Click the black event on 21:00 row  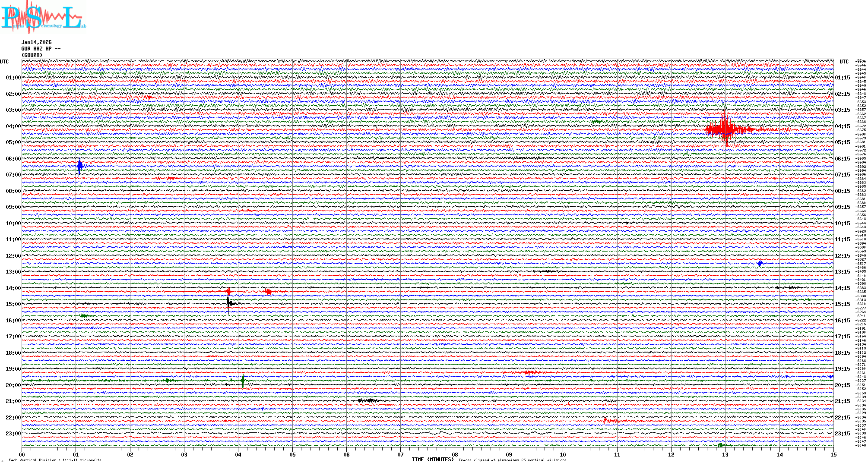coord(367,401)
